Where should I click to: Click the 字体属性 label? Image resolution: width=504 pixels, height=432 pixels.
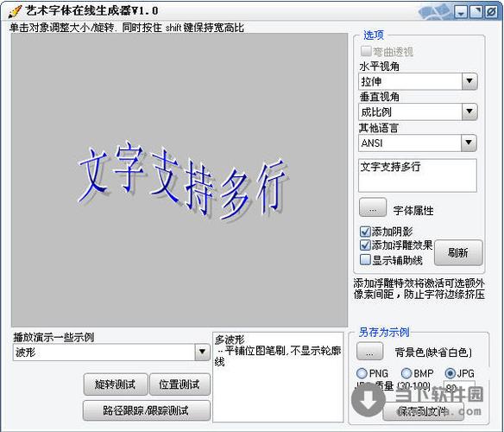[413, 211]
